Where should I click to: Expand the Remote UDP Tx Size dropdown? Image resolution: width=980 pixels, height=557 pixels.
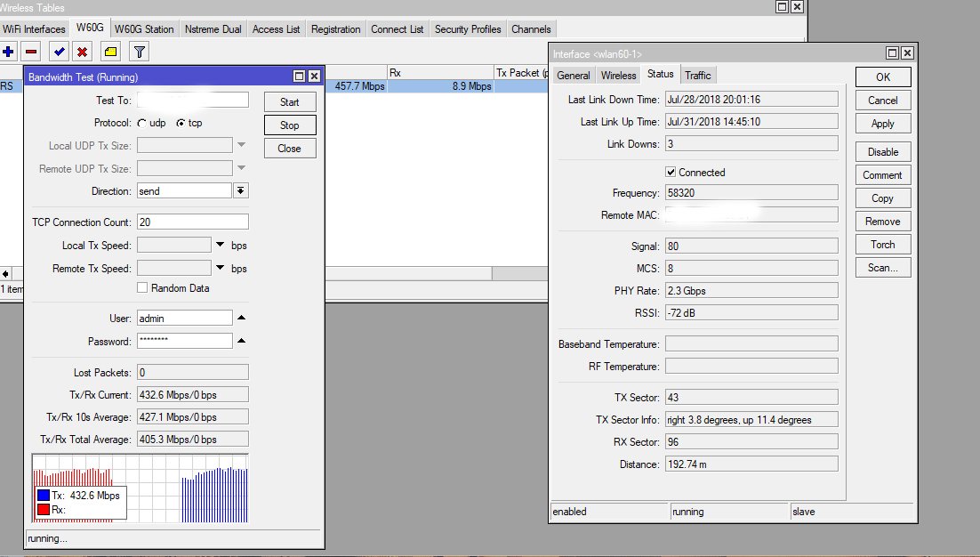click(x=241, y=168)
